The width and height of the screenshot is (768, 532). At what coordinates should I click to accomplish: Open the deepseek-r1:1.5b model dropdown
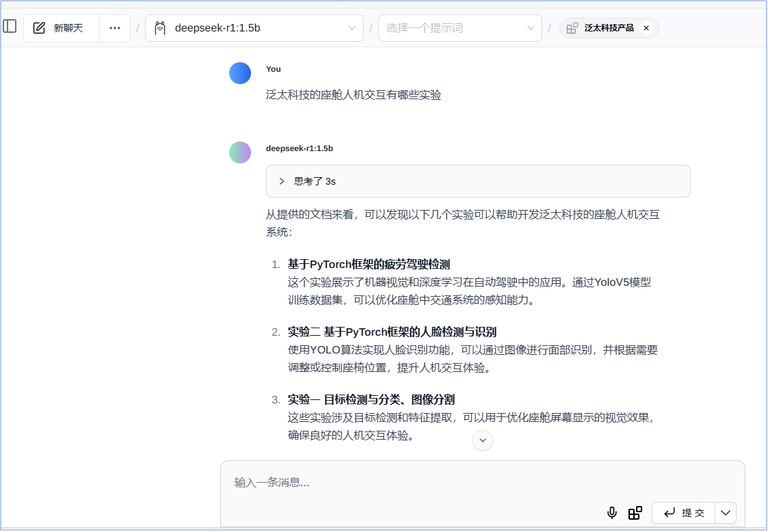[x=254, y=28]
